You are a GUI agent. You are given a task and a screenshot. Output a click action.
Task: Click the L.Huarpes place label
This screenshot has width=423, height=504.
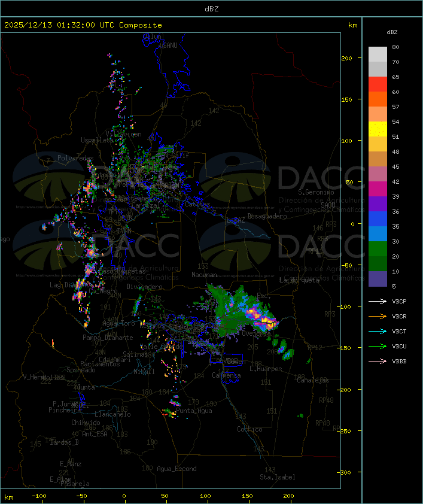pos(266,369)
